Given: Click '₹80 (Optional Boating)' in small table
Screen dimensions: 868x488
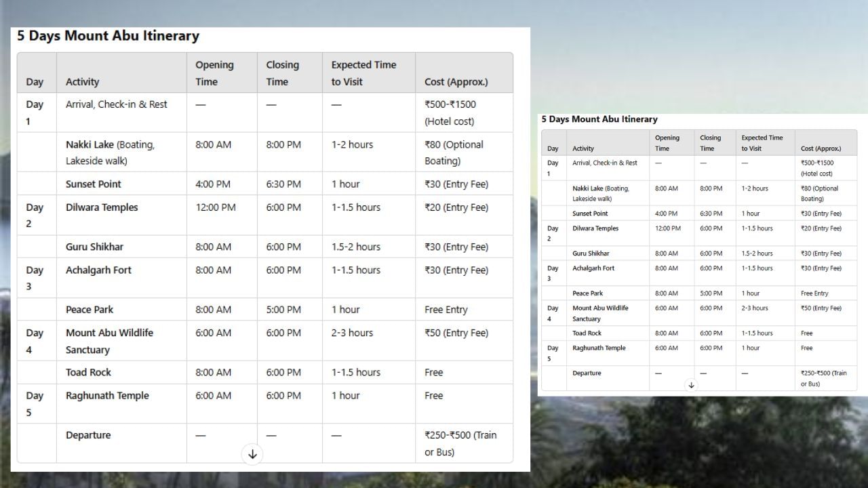Looking at the screenshot, I should click(819, 194).
